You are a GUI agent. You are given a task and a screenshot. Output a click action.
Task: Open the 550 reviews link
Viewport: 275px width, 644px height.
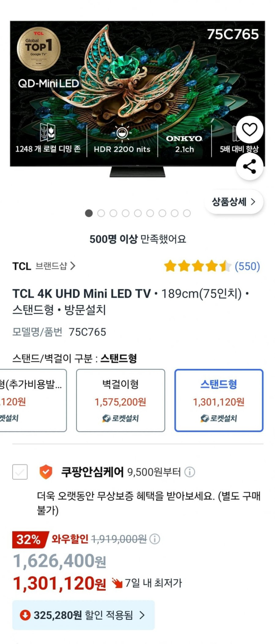[247, 266]
